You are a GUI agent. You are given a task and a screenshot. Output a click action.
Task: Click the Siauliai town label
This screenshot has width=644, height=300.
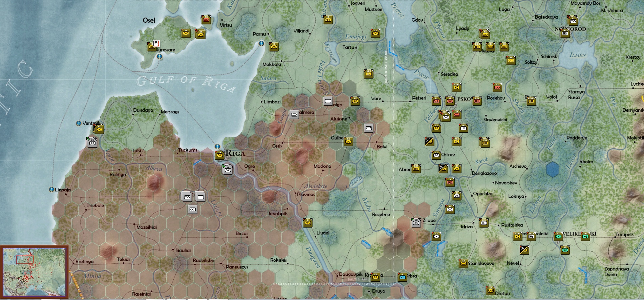click(183, 250)
